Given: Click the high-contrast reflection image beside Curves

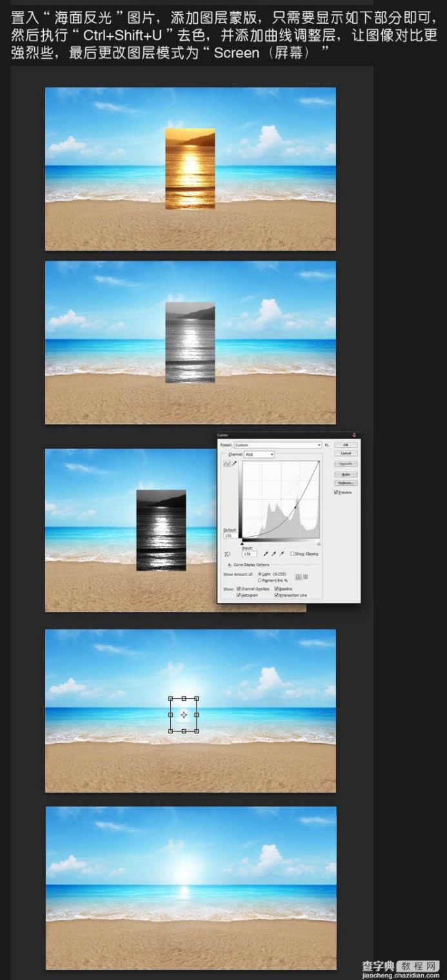Looking at the screenshot, I should click(x=161, y=530).
